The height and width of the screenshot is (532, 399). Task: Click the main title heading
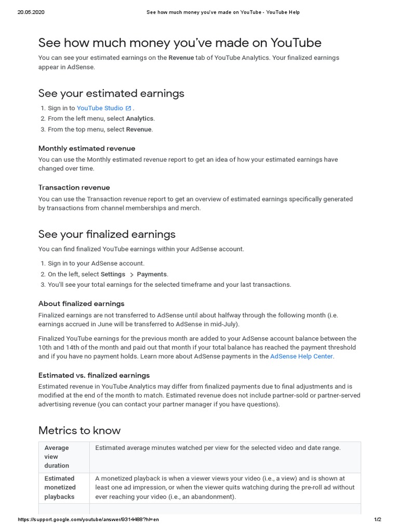click(x=180, y=43)
